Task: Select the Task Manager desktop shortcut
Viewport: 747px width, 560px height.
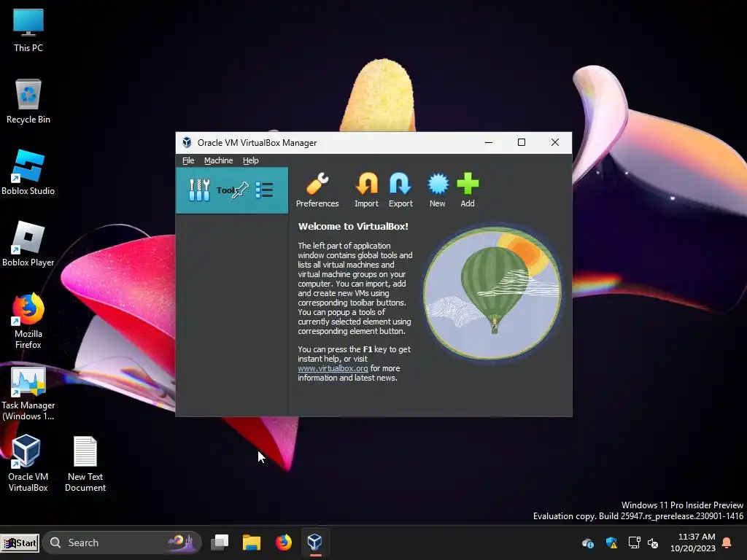Action: click(28, 393)
